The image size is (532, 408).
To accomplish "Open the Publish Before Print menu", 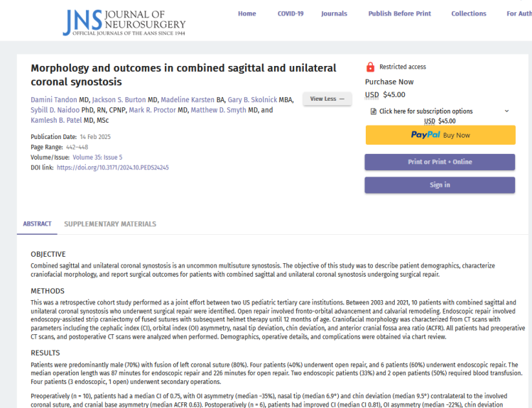I will (x=399, y=13).
